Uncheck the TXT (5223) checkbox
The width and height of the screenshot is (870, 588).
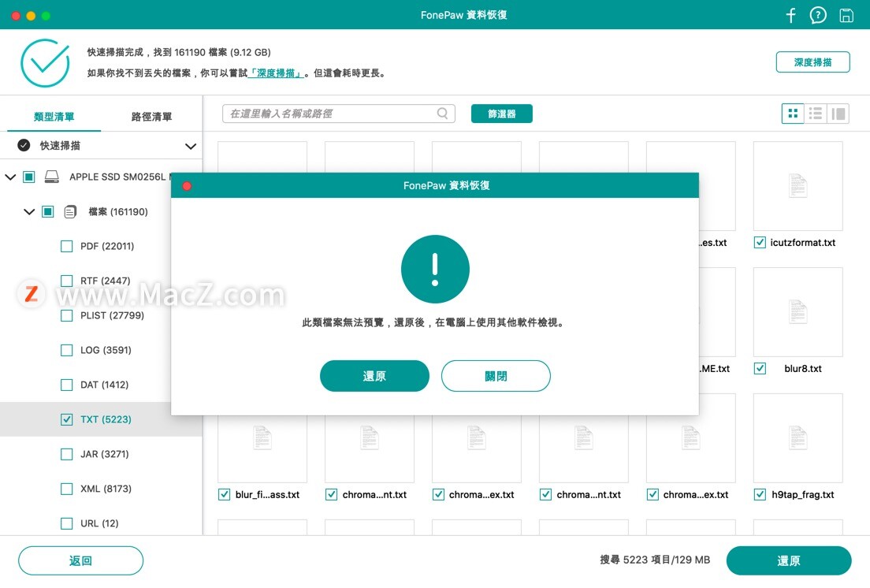(x=66, y=419)
